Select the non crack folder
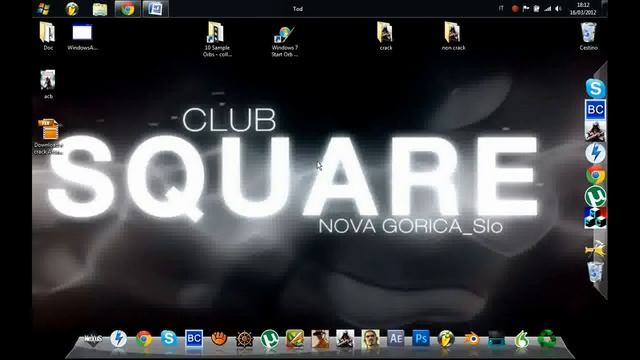 (453, 36)
